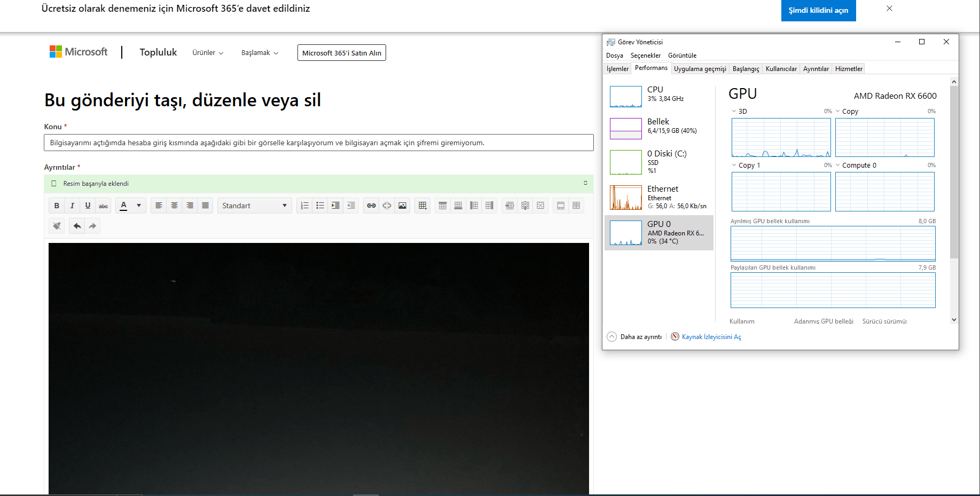980x496 pixels.
Task: Open the Dosya menu in Task Manager
Action: click(615, 56)
